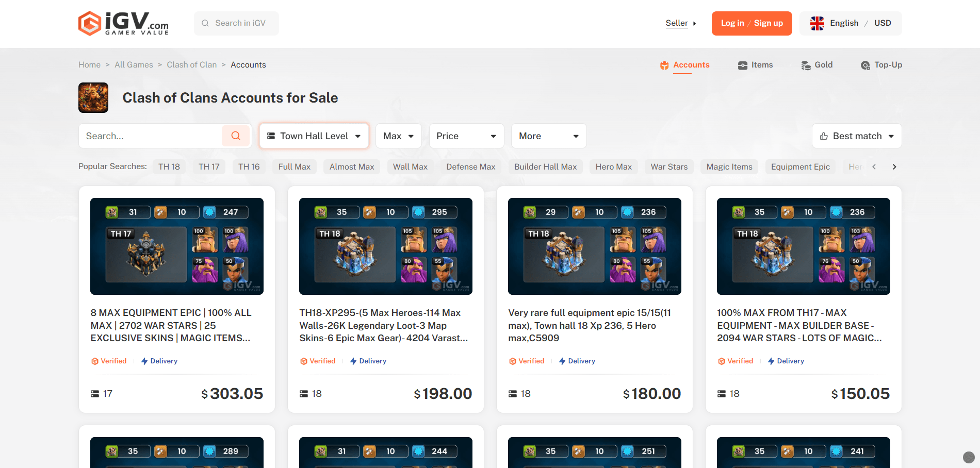Click the orange search magnifier button
980x468 pixels.
click(x=236, y=136)
